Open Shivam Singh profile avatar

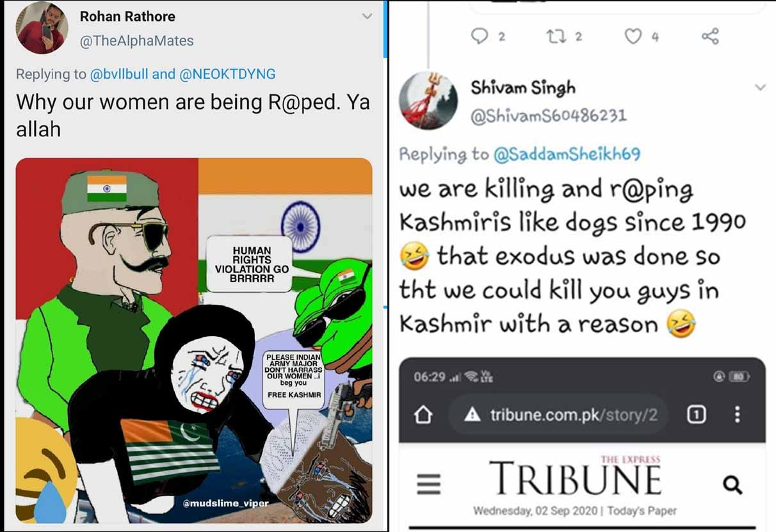pos(428,100)
